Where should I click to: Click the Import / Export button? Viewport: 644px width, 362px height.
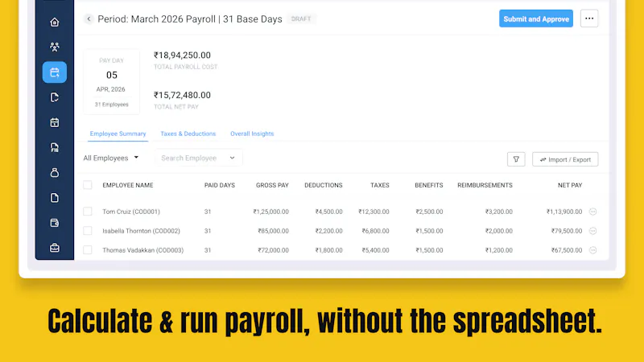tap(565, 159)
